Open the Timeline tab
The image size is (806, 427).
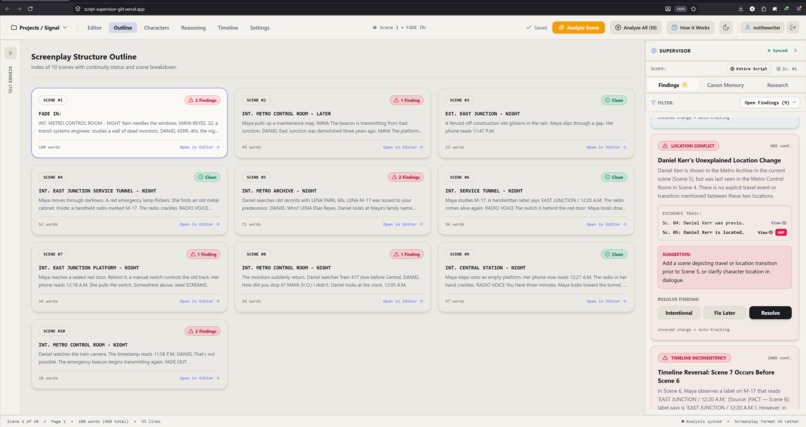click(228, 28)
